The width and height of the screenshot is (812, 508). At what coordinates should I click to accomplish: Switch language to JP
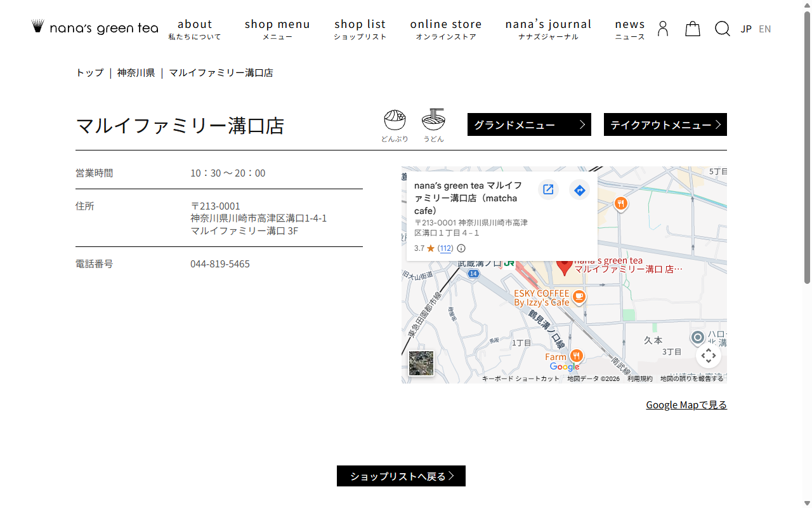[746, 29]
